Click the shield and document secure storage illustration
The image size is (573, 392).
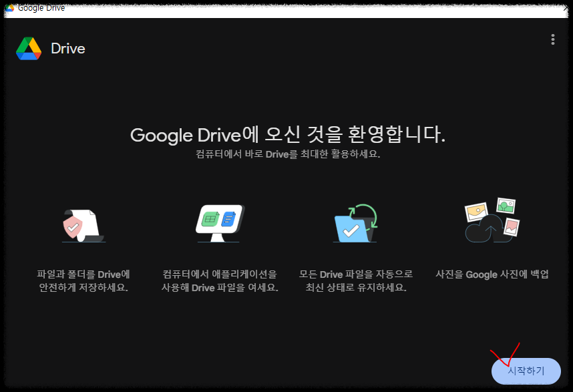(83, 225)
